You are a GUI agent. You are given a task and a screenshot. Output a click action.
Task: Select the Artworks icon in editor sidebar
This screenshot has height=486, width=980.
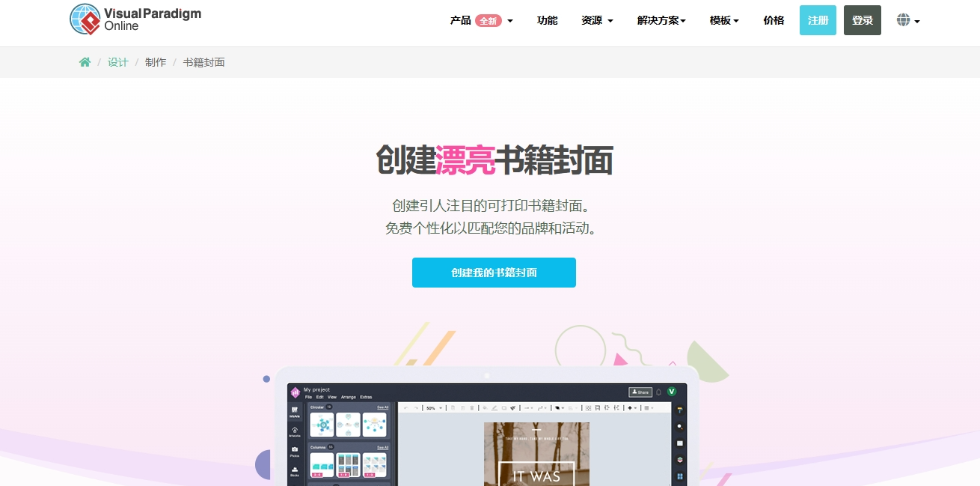click(x=295, y=431)
